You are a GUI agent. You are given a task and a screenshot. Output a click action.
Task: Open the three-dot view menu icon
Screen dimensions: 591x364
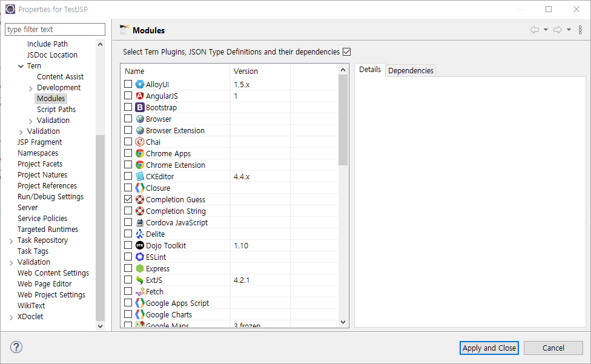pyautogui.click(x=580, y=30)
